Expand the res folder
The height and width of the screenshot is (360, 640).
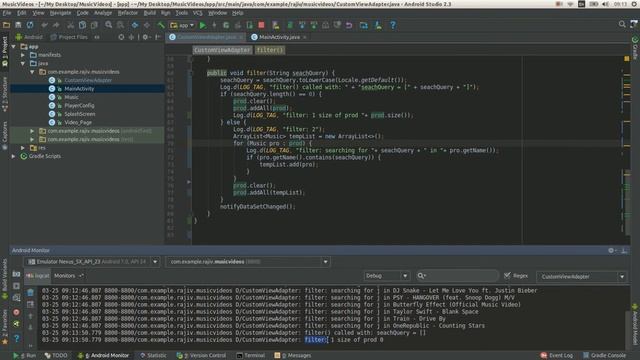(x=23, y=148)
